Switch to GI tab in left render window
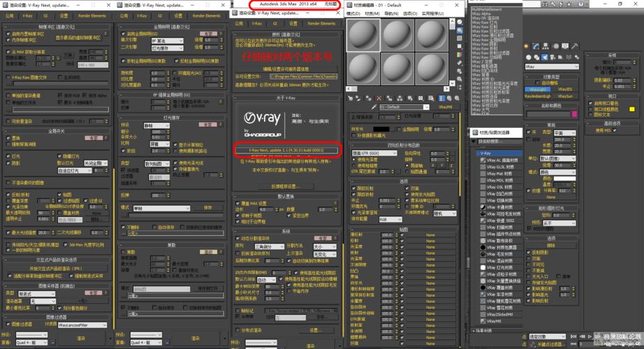This screenshot has height=349, width=644. click(x=45, y=15)
